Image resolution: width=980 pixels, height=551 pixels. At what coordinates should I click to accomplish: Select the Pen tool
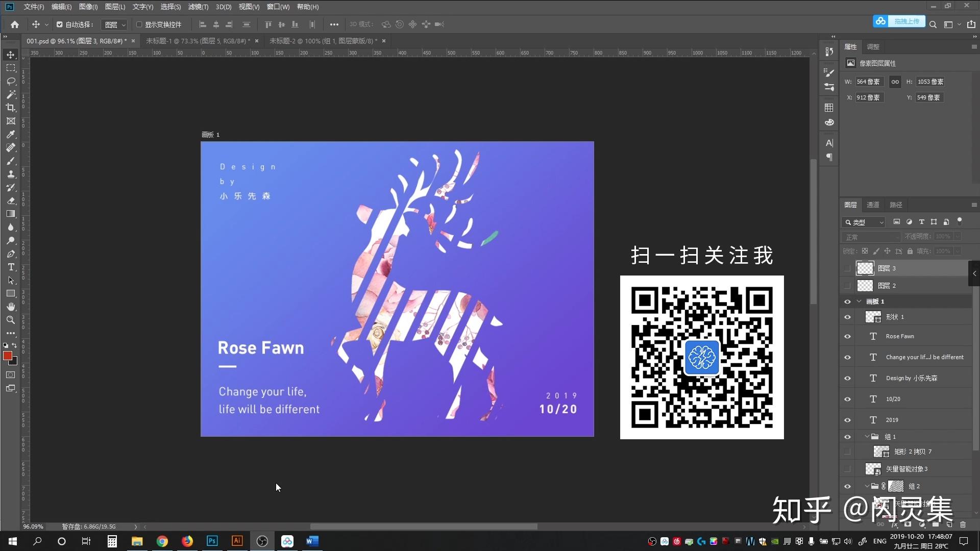11,254
